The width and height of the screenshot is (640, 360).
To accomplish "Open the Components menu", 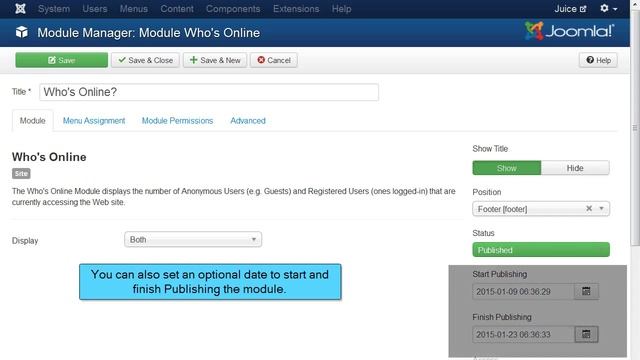I will (233, 9).
